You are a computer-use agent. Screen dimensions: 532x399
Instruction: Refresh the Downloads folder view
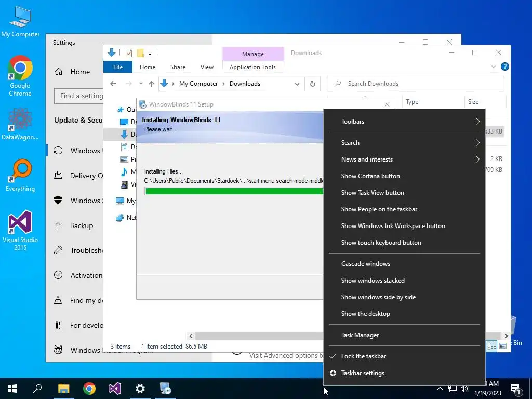click(x=312, y=84)
